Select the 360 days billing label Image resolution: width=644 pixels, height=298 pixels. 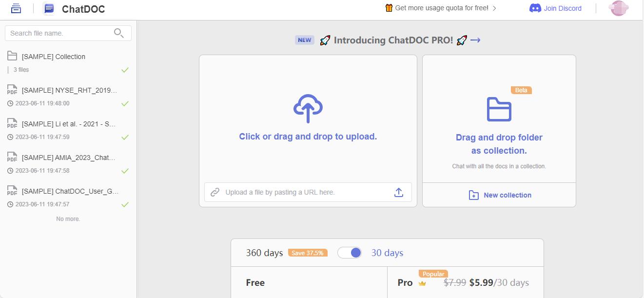264,253
